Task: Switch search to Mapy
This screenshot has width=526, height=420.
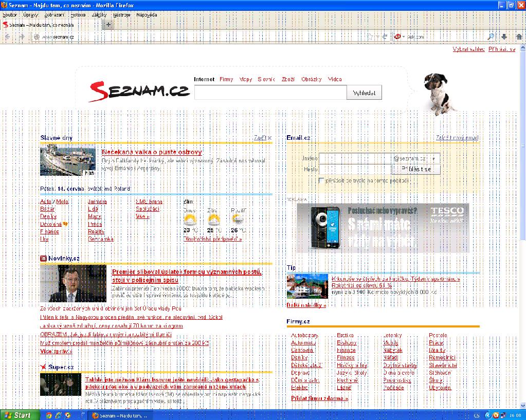Action: click(246, 79)
